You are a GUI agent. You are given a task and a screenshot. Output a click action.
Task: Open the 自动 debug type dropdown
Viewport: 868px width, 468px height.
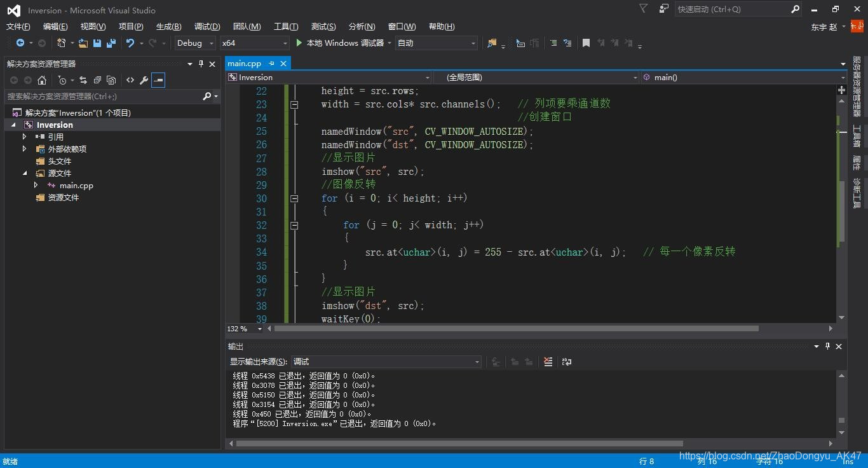pyautogui.click(x=436, y=43)
